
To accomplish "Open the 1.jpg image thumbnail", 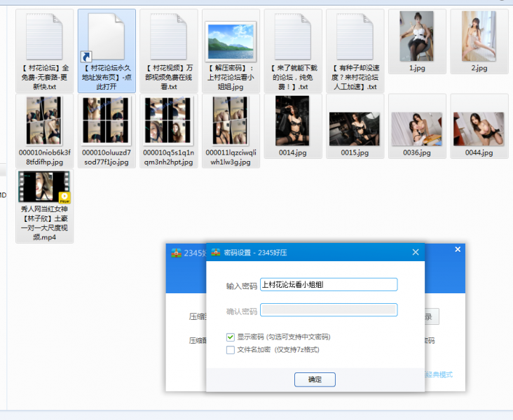I will (416, 36).
